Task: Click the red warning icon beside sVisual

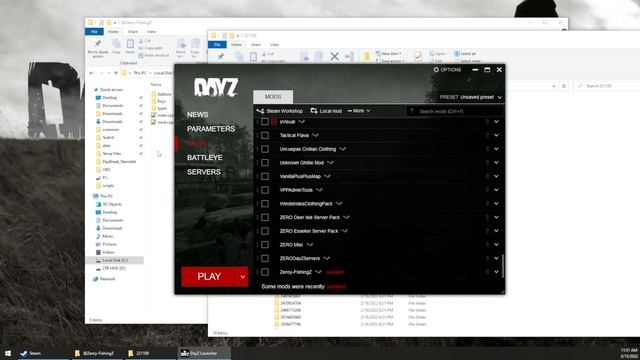Action: coord(274,122)
